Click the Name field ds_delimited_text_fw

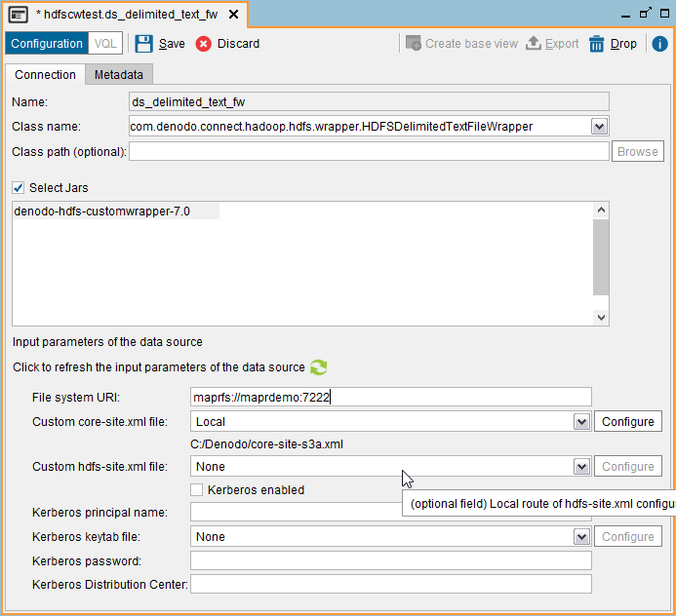point(369,102)
